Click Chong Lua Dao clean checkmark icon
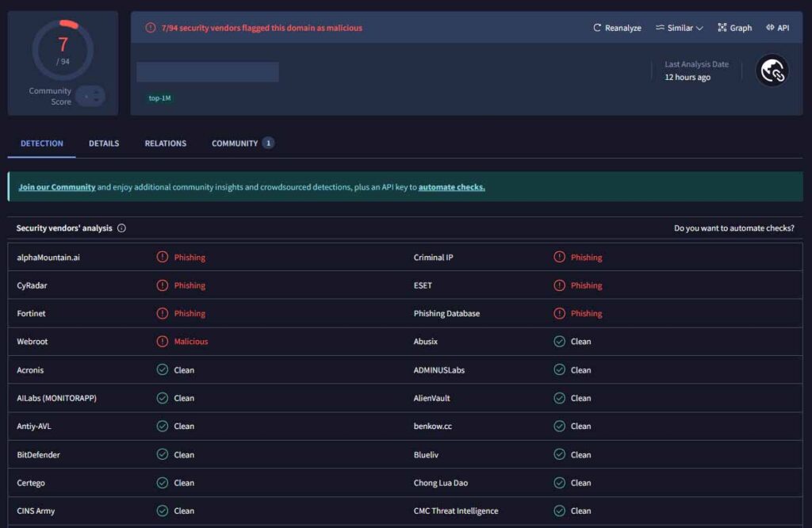Screen dimensions: 812x528 point(559,483)
